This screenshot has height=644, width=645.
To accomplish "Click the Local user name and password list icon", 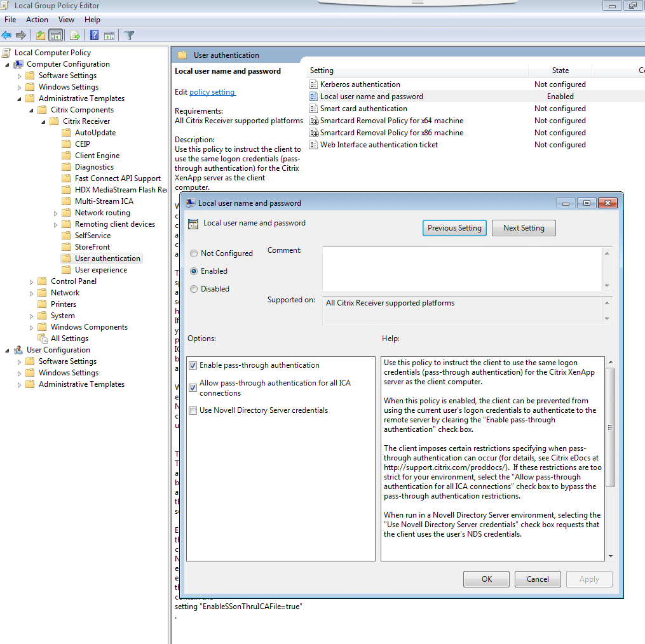I will coord(313,97).
